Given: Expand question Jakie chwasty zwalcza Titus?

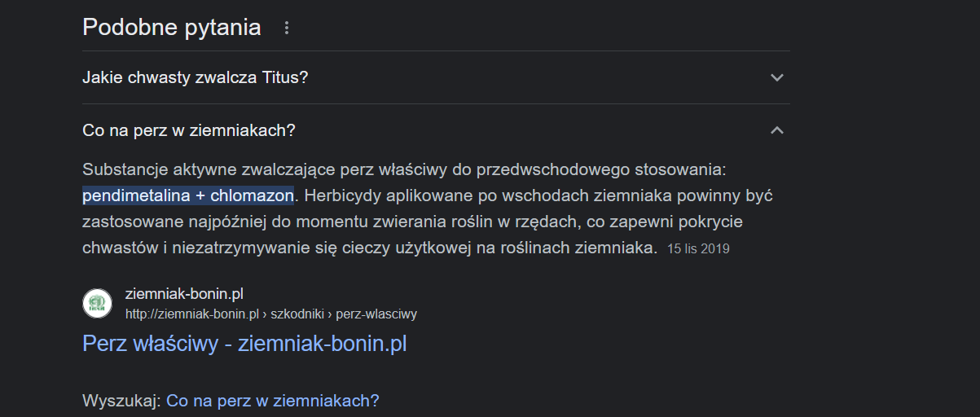Looking at the screenshot, I should tap(196, 78).
